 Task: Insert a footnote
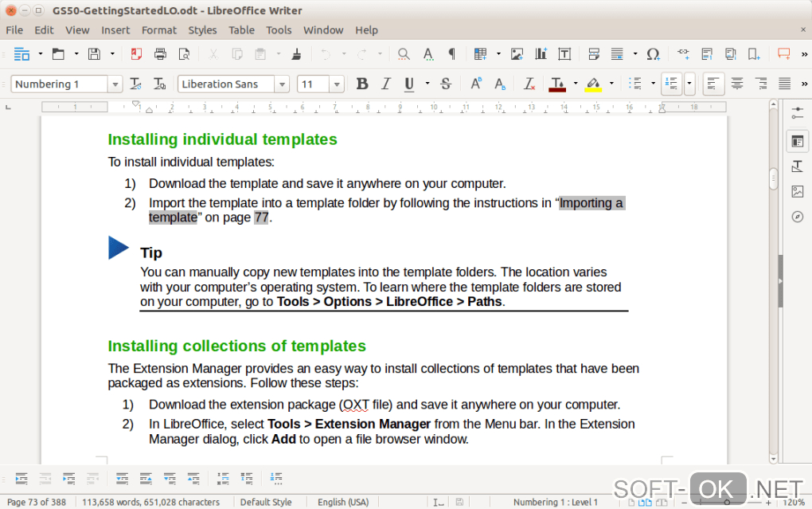tap(707, 54)
